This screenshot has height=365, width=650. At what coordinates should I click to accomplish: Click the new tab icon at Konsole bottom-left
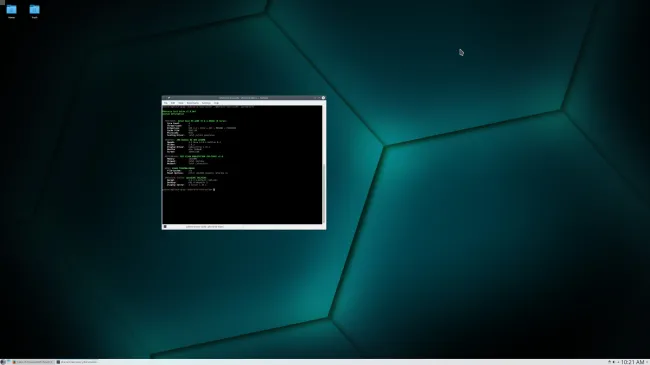pos(165,227)
